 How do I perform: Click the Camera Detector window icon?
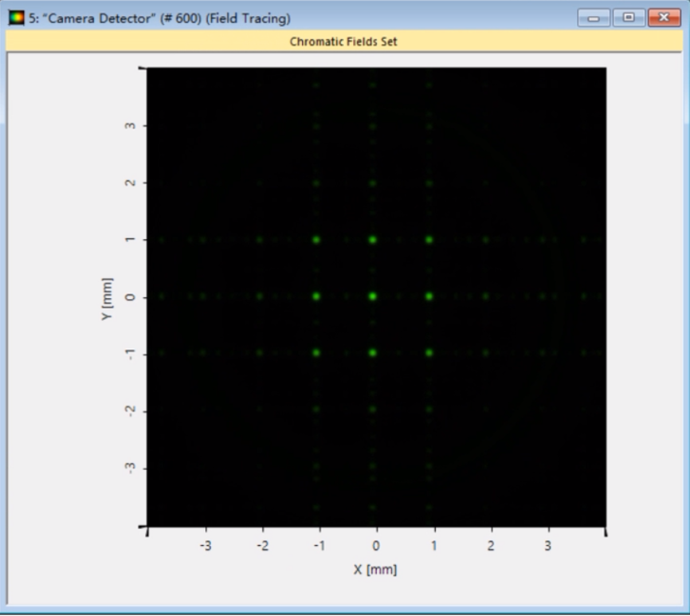point(16,18)
